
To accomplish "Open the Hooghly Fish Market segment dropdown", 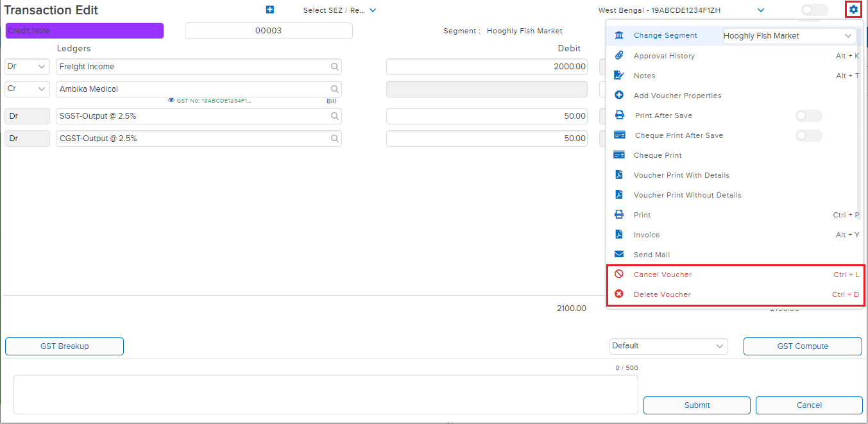I will pyautogui.click(x=788, y=36).
